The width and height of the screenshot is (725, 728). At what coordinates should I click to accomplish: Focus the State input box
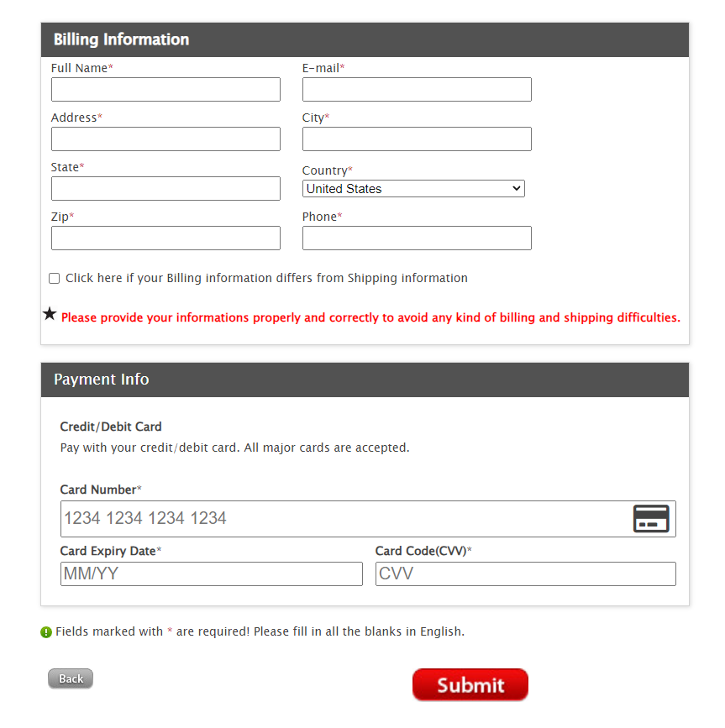click(x=165, y=189)
